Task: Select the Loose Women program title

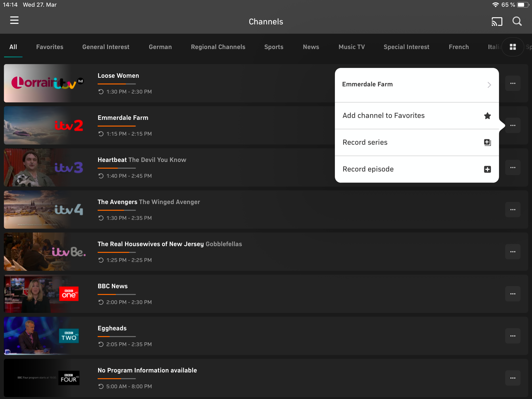Action: pyautogui.click(x=118, y=76)
